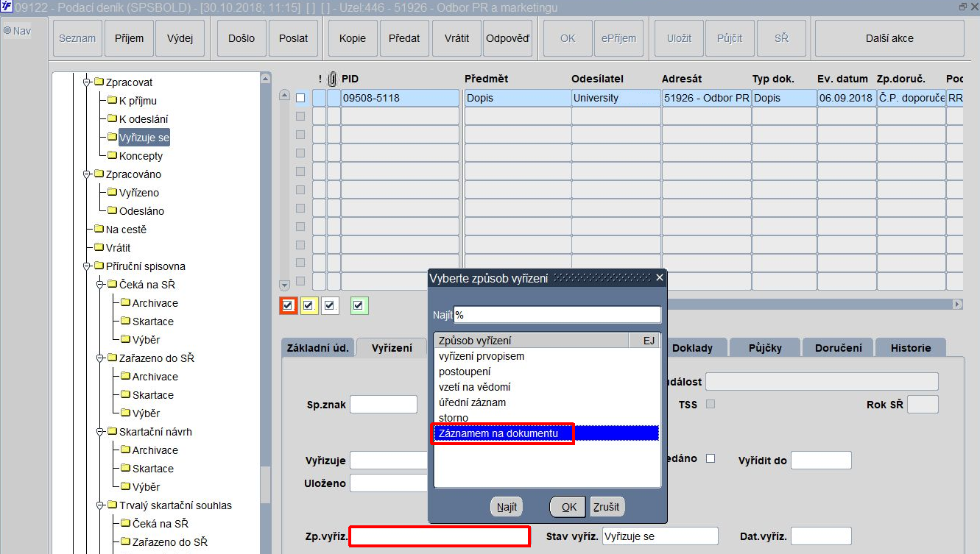The image size is (980, 554).
Task: Click the Vyřídit do date field
Action: click(821, 461)
